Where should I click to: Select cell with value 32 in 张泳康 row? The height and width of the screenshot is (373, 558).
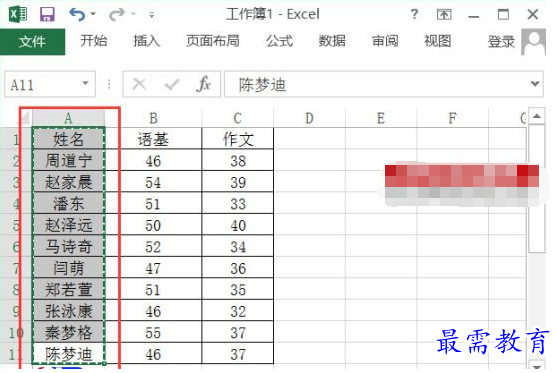click(237, 310)
